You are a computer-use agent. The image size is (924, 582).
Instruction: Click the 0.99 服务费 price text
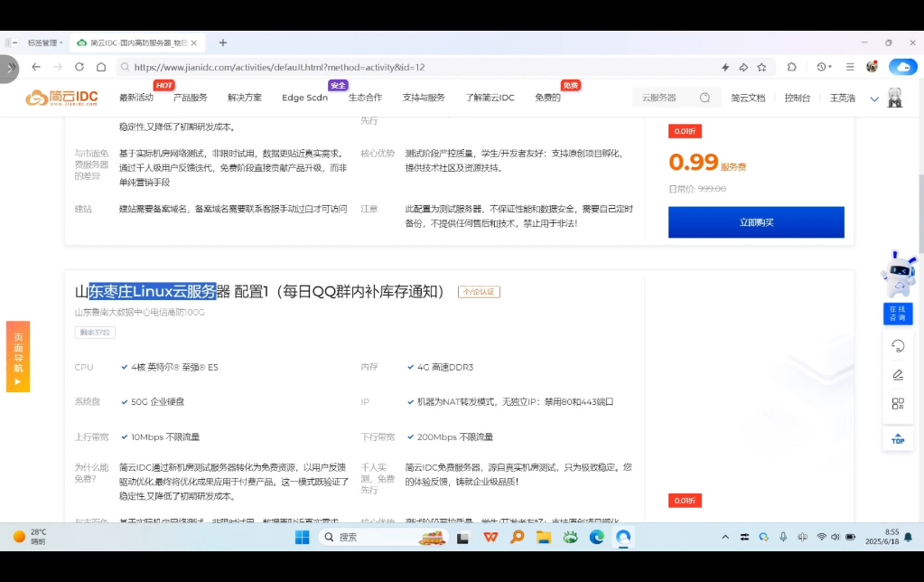[x=707, y=163]
